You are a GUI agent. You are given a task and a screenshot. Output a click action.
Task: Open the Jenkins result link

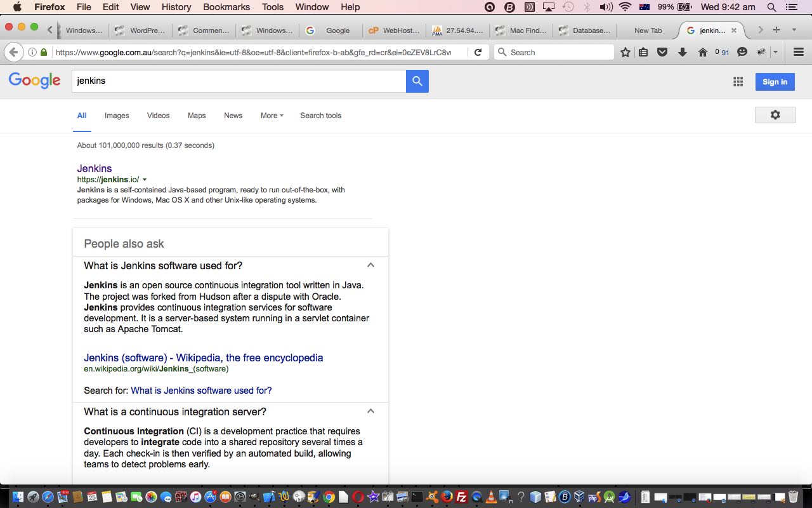point(95,168)
